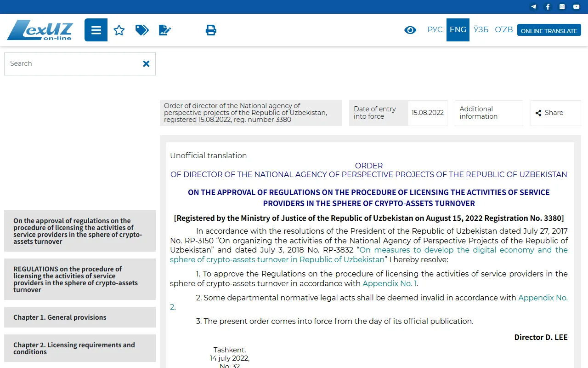Switch language to ЎЗБ

click(481, 30)
